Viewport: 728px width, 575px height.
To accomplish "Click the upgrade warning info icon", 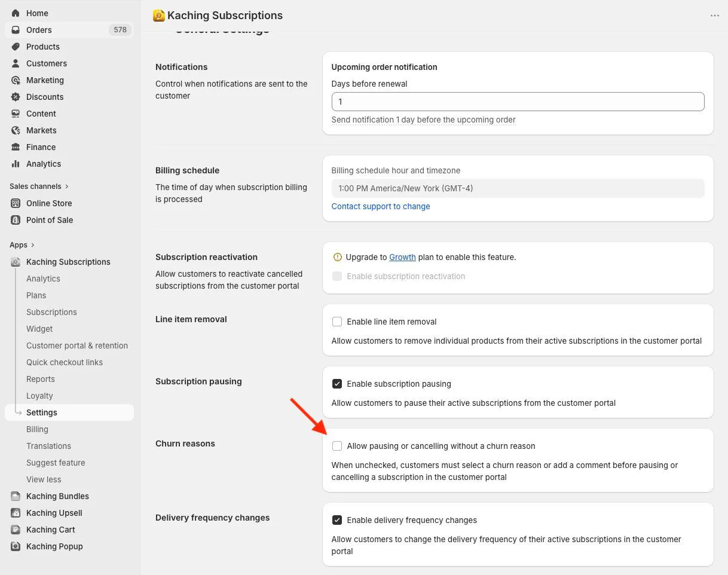I will click(x=337, y=257).
